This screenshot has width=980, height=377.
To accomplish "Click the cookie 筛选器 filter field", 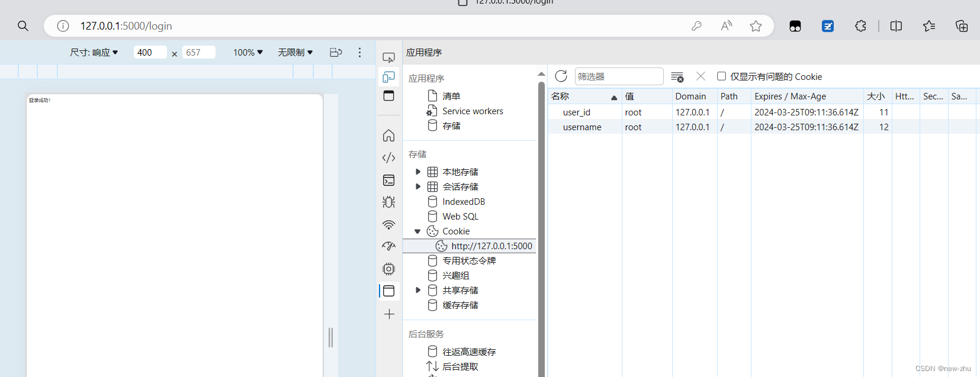I will (619, 76).
